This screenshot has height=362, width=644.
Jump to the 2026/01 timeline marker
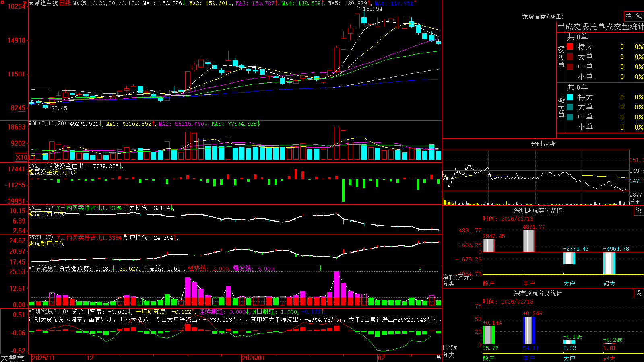[254, 358]
